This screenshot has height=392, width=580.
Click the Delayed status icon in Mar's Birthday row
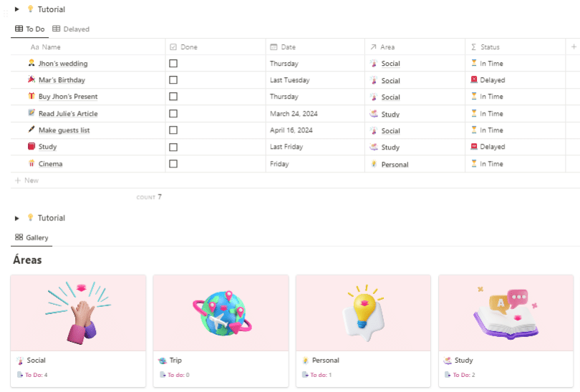coord(474,80)
